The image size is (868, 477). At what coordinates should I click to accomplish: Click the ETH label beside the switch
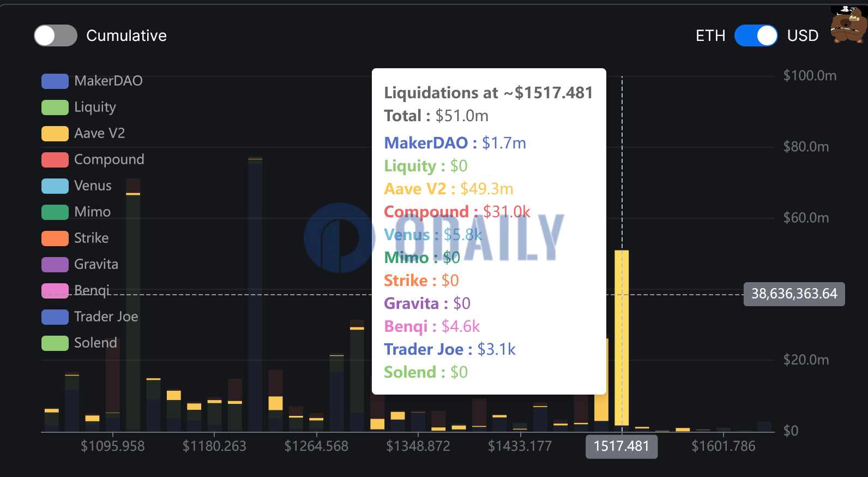coord(710,35)
